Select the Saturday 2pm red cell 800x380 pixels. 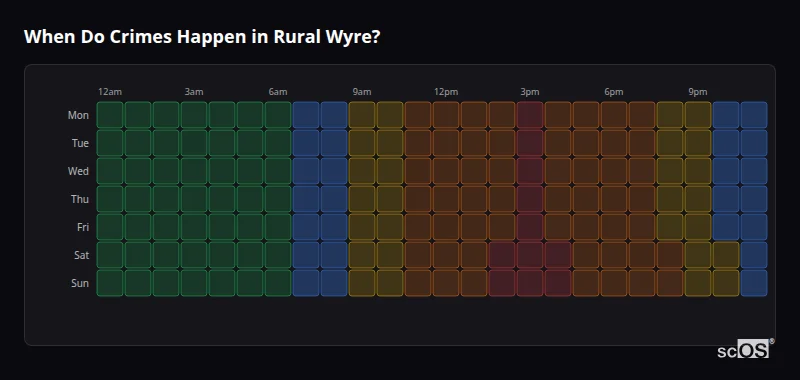click(502, 255)
